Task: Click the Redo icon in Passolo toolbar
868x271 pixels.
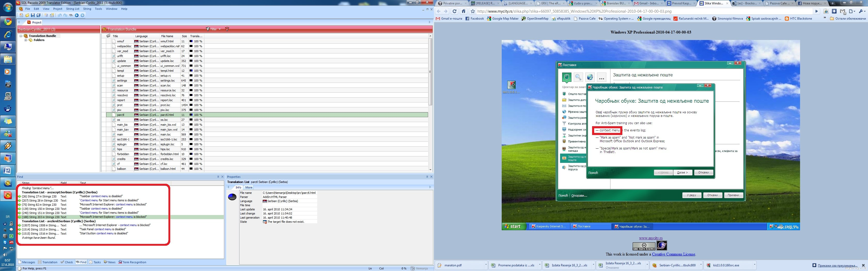Action: point(65,15)
